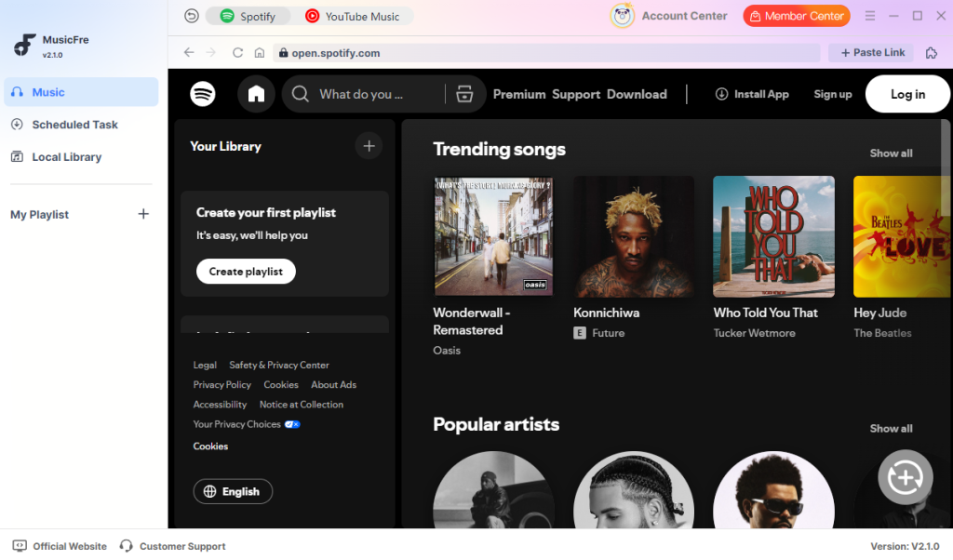Open the first popular artist portrait
953x560 pixels.
point(493,489)
